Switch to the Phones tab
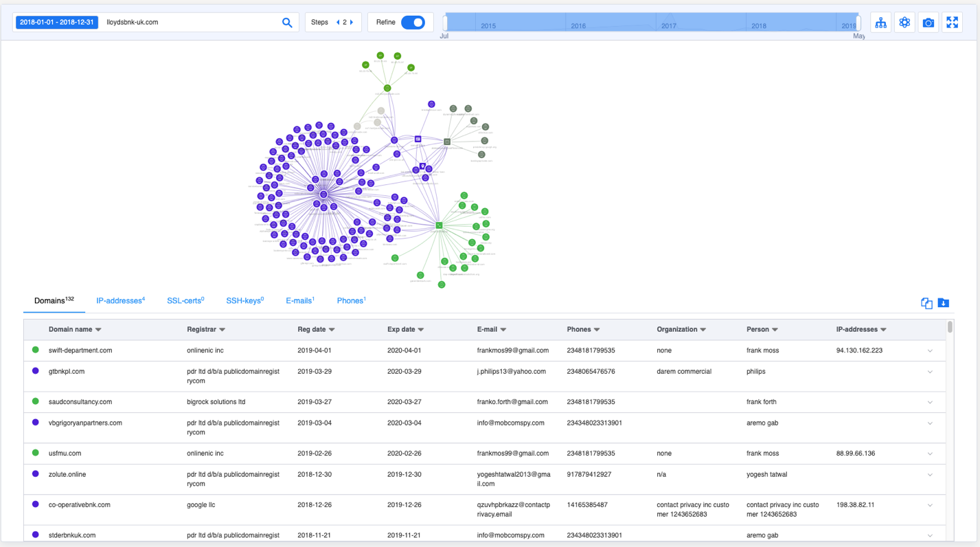 (x=352, y=301)
